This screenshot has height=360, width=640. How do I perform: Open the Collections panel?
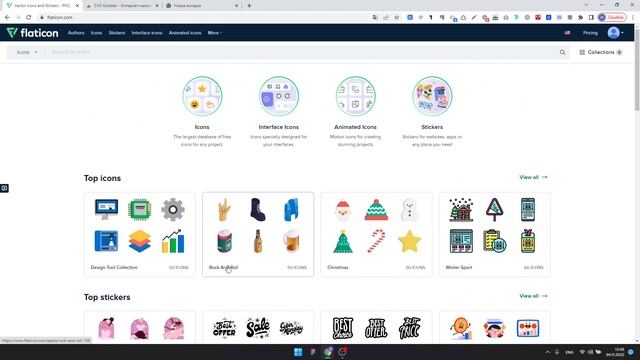pos(600,52)
